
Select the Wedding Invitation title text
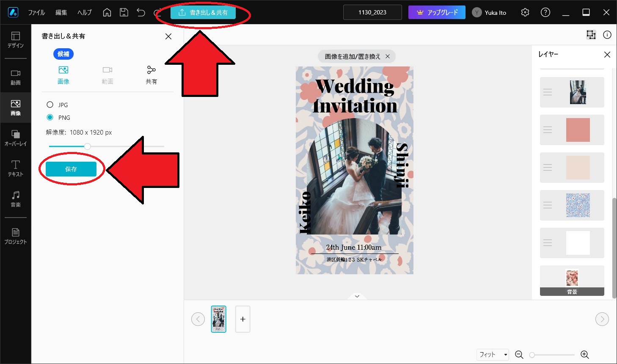(x=355, y=96)
